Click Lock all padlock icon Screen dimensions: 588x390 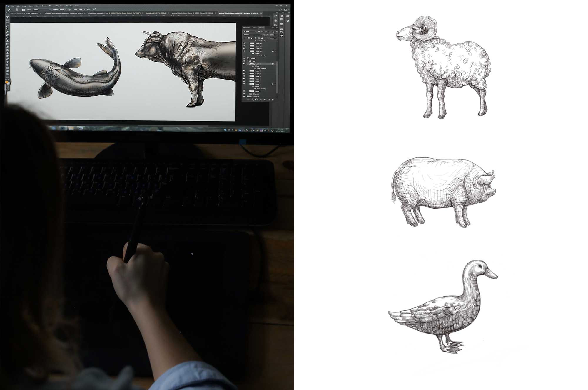click(262, 38)
